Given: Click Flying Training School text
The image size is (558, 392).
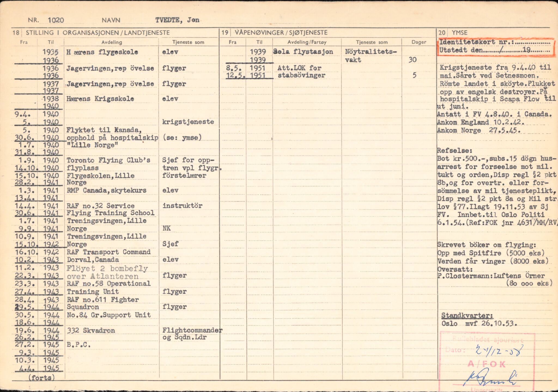Looking at the screenshot, I should (x=111, y=213).
